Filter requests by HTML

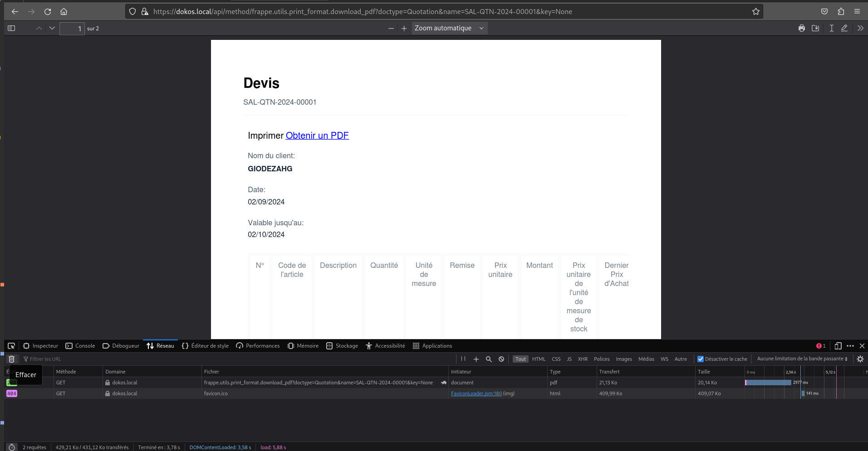tap(539, 359)
